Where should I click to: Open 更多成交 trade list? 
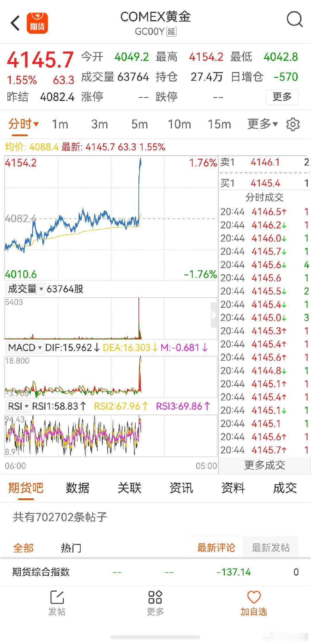[x=265, y=465]
